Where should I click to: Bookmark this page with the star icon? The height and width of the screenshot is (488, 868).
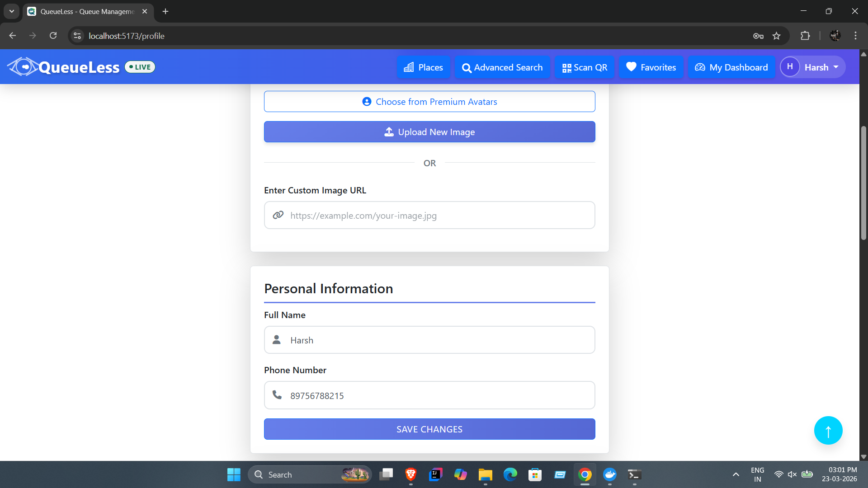777,36
